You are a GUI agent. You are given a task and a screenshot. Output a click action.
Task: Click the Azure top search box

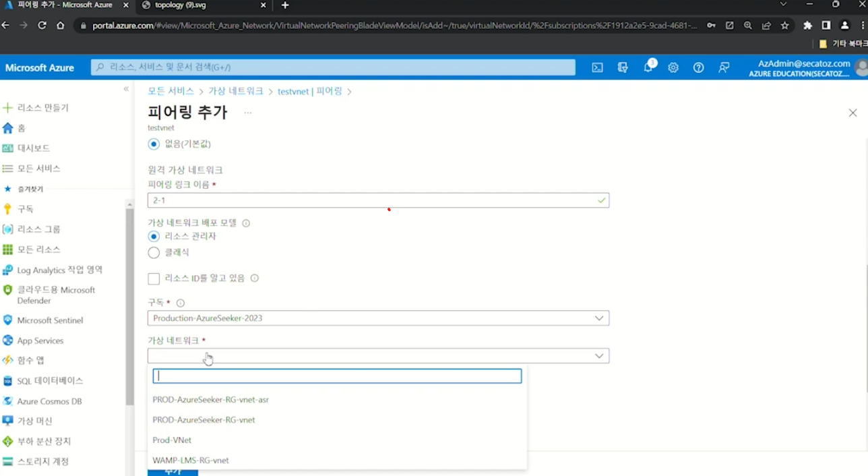[334, 67]
